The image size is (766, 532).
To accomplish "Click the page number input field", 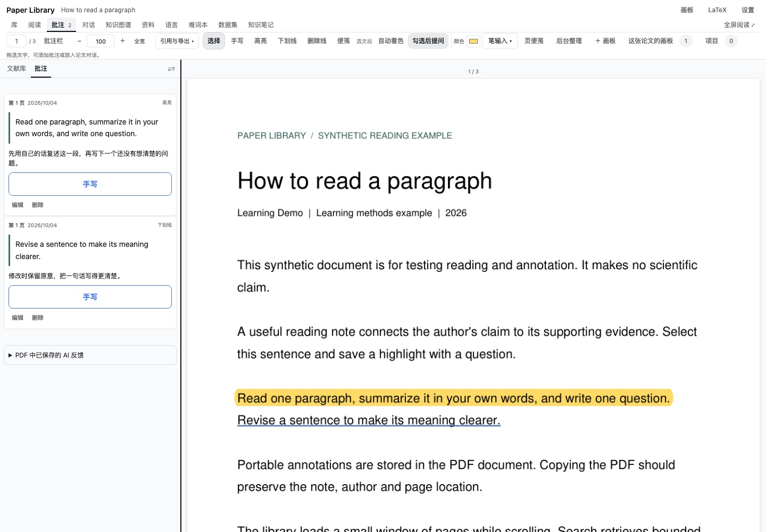I will tap(16, 41).
